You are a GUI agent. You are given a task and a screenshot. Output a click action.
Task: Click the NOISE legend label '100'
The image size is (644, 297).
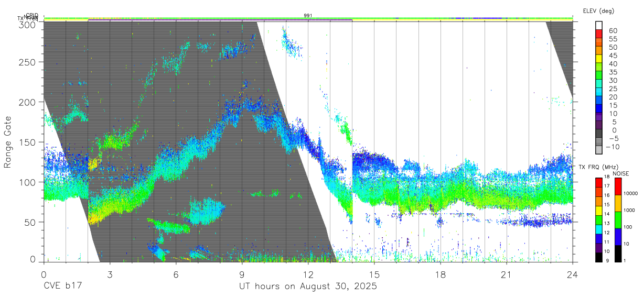629,227
